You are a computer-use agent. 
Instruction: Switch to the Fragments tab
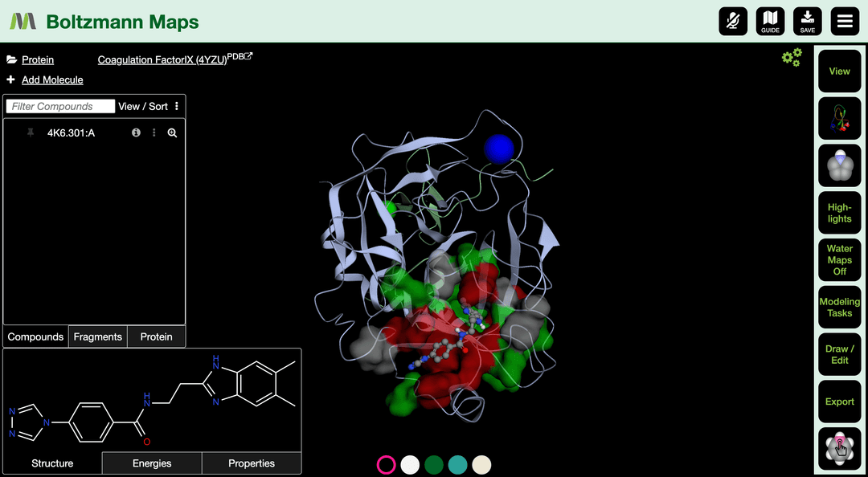tap(98, 336)
